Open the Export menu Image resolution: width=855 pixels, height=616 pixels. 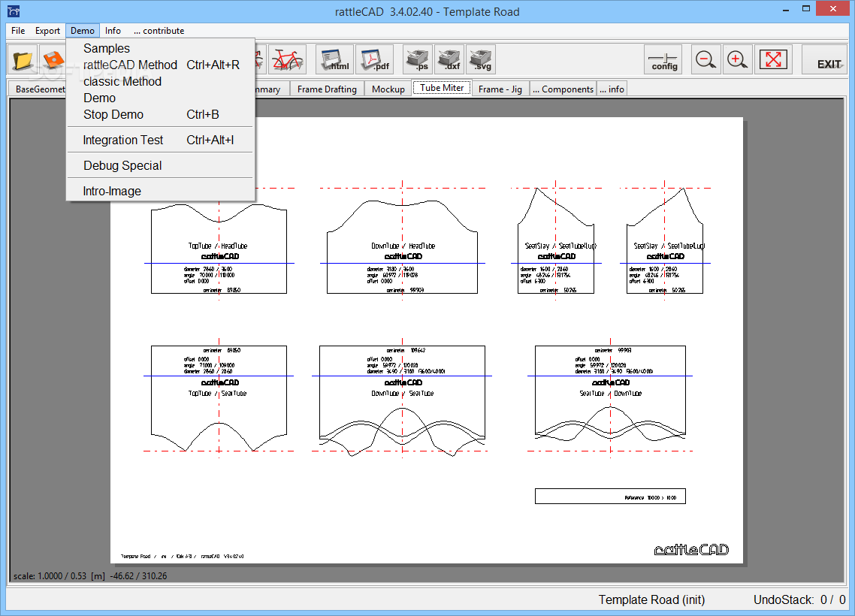point(47,31)
